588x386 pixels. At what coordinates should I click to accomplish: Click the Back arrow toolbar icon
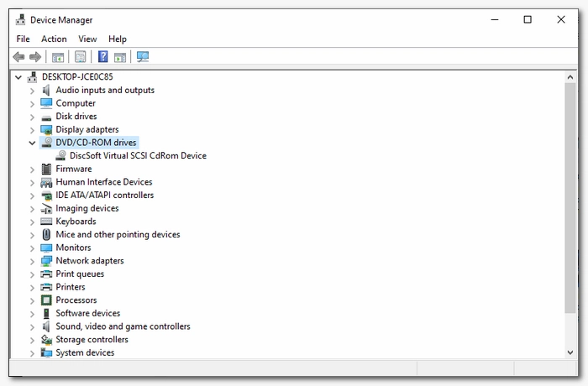tap(18, 57)
